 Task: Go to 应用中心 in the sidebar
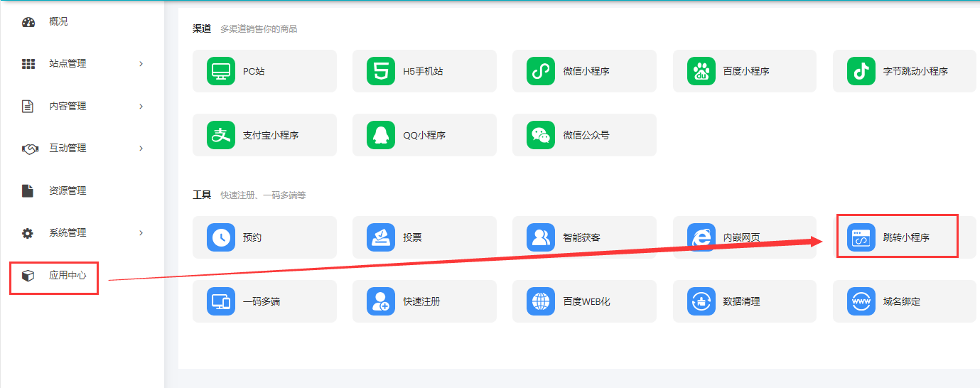67,276
